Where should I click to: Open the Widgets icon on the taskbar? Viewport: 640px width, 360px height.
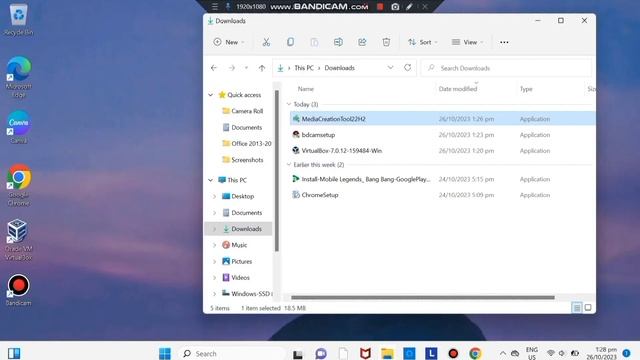point(14,353)
